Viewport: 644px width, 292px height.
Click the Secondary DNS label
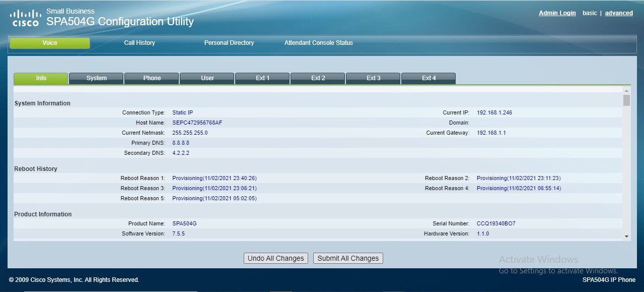[x=145, y=153]
